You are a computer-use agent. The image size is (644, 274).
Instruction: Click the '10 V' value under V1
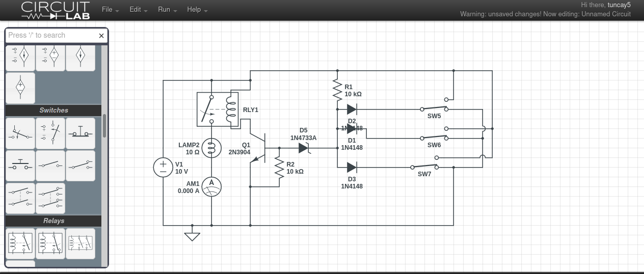(181, 172)
